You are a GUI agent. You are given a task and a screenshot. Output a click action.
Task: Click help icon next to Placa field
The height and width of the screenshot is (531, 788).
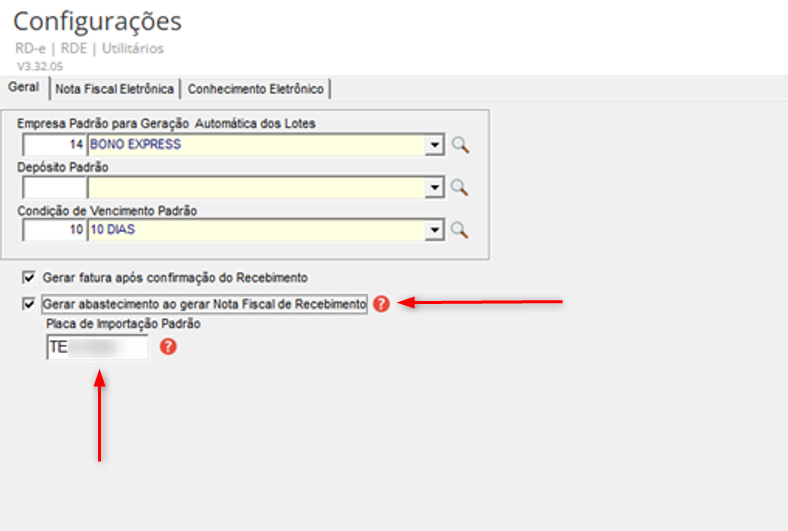coord(168,347)
